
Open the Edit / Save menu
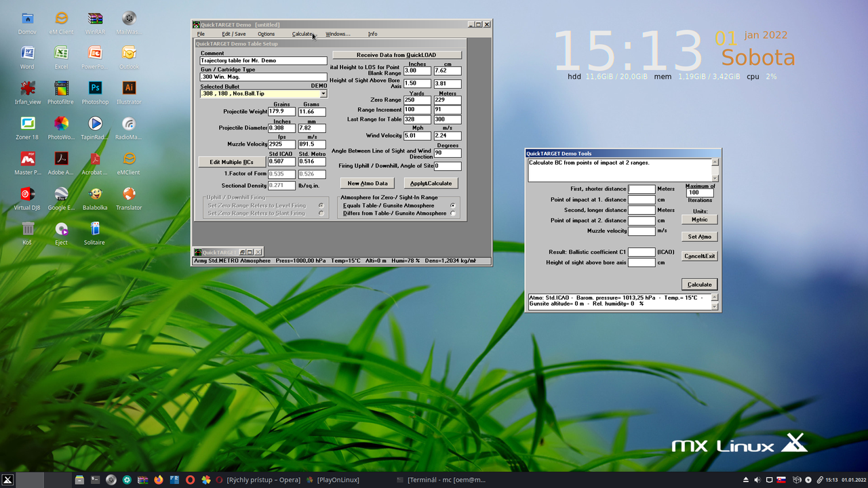pyautogui.click(x=234, y=34)
